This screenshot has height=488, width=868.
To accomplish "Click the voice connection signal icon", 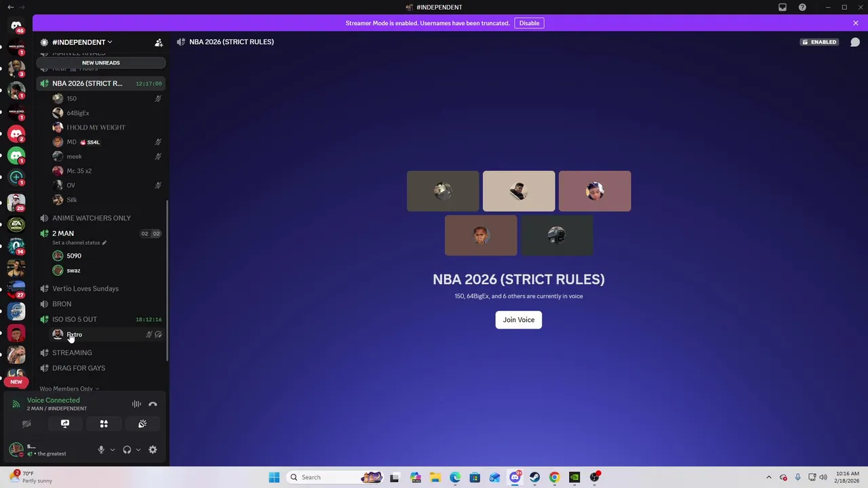I will [16, 404].
